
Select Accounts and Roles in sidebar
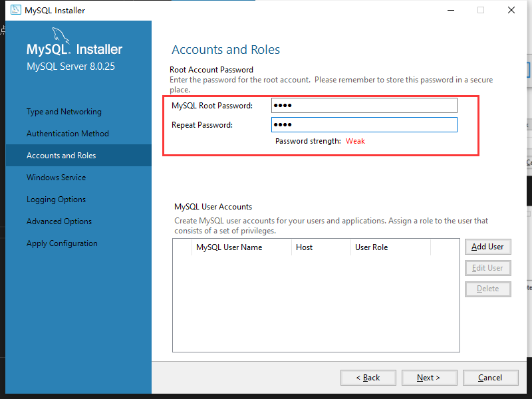61,156
